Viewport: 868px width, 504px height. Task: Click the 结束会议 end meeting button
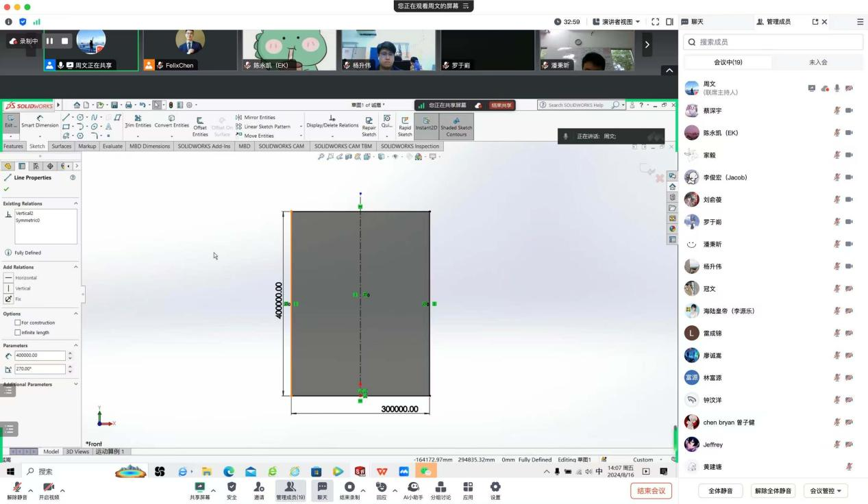pyautogui.click(x=650, y=490)
